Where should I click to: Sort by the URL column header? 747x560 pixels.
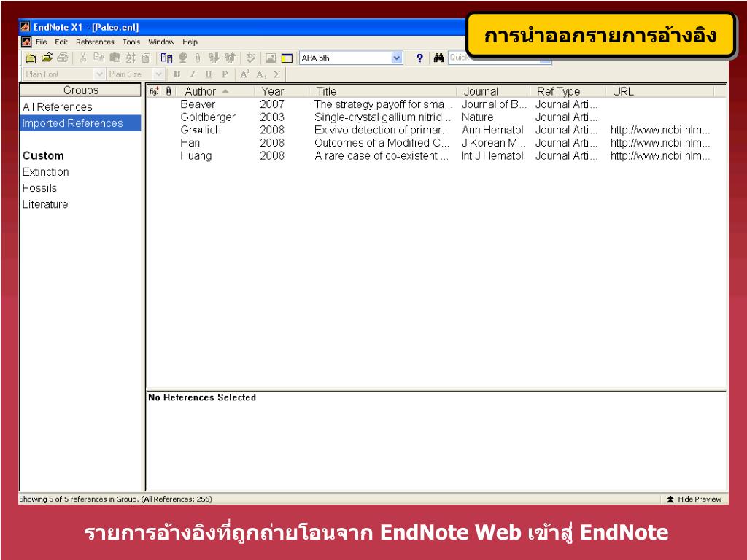(659, 91)
